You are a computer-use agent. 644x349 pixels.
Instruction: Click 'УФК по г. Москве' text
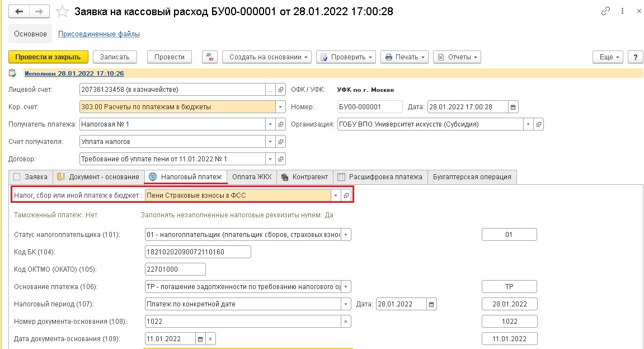coord(365,90)
